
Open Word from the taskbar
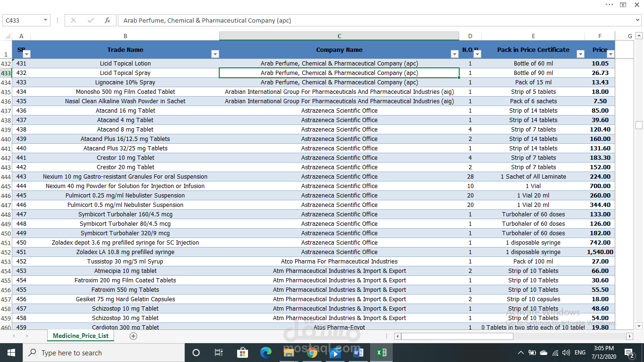(x=358, y=353)
